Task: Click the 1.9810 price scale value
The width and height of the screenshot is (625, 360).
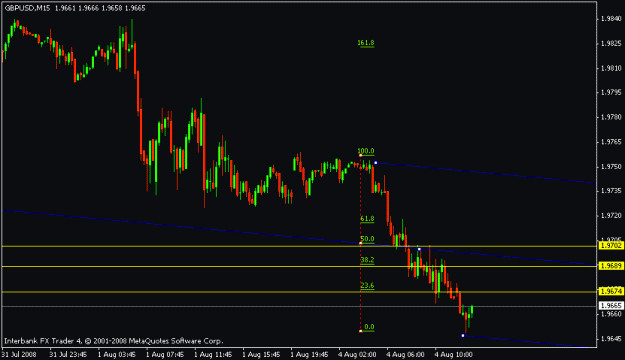Action: click(x=611, y=68)
